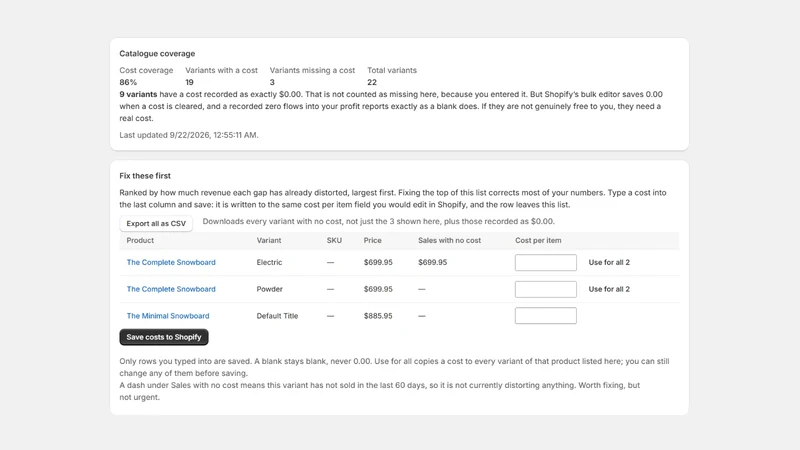800x450 pixels.
Task: Click the Cost coverage label
Action: click(x=146, y=70)
